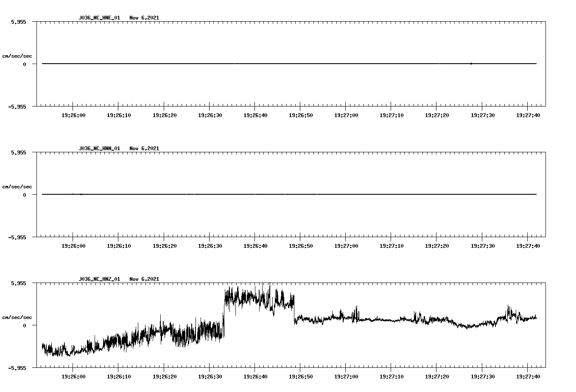The image size is (576, 392).
Task: Choose 19:27:40 time label under HNZ plot
Action: 527,376
